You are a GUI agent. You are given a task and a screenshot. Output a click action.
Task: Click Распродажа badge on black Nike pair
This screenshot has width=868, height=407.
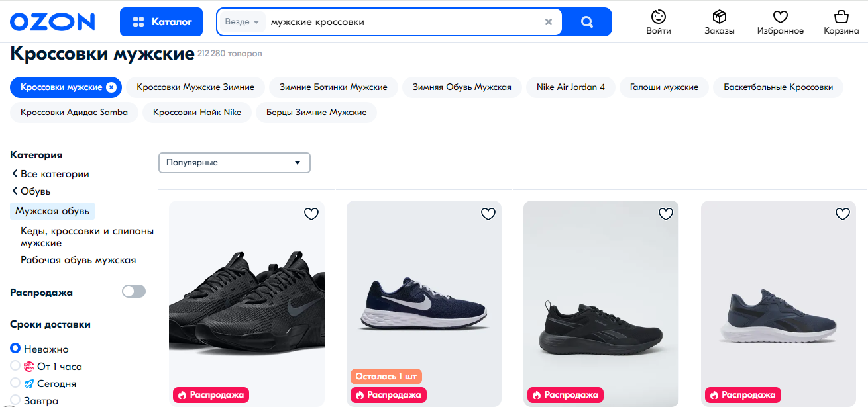tap(211, 395)
